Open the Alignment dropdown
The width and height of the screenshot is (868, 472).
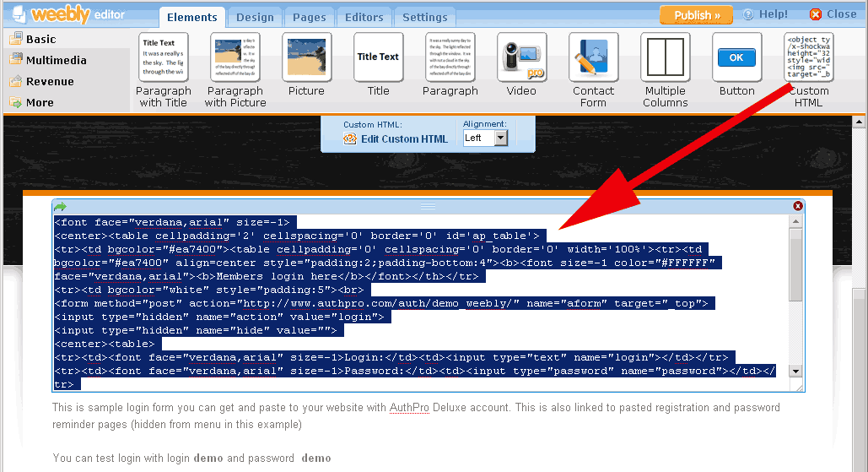pos(486,138)
